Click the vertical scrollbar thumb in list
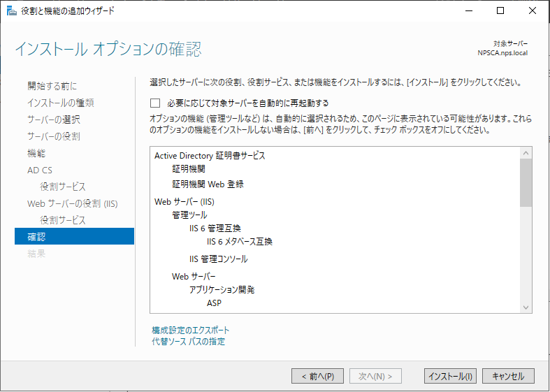Viewport: 550px width, 392px height. click(526, 182)
